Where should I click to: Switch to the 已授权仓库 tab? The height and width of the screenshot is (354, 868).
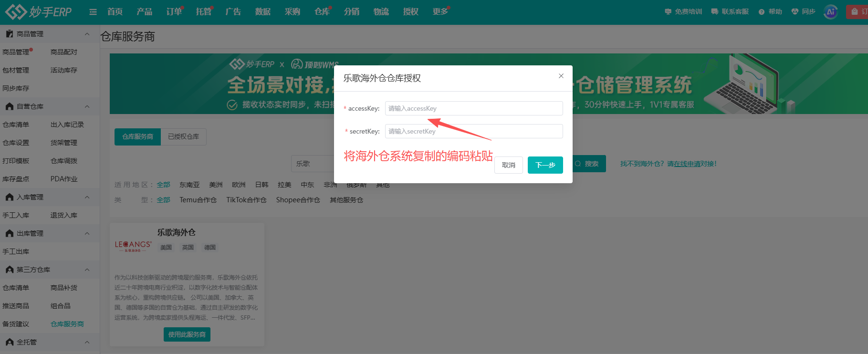[x=184, y=137]
